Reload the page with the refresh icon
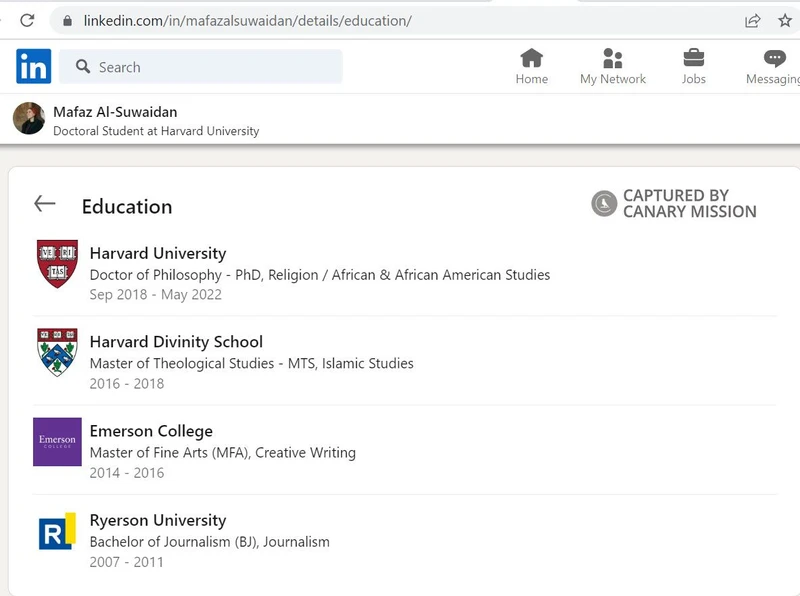Screen dimensions: 800x596 coord(27,20)
